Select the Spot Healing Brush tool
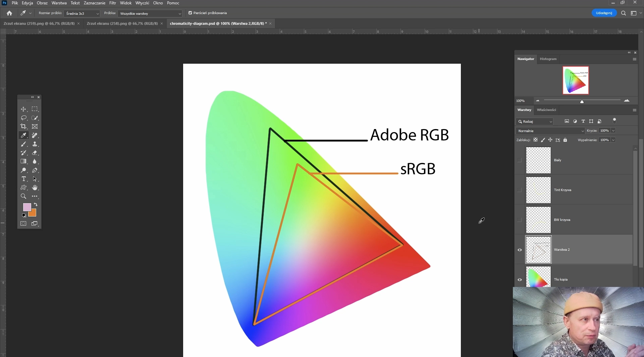644x357 pixels. click(x=35, y=135)
